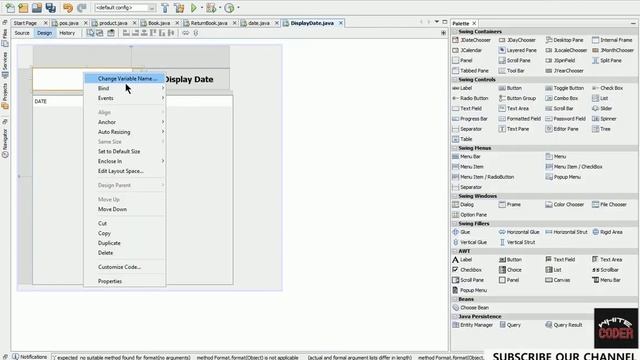Screen dimensions: 640x360
Task: Open Customize Code dialog
Action: (x=124, y=267)
